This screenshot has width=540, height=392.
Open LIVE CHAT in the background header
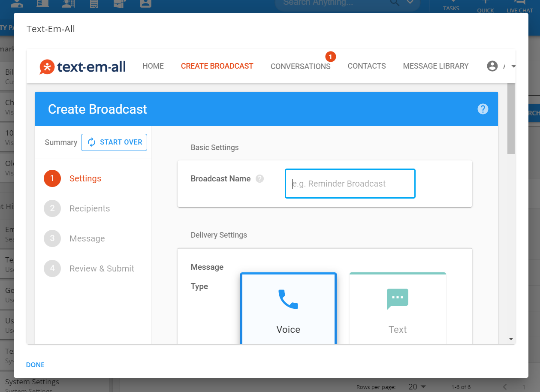(520, 6)
